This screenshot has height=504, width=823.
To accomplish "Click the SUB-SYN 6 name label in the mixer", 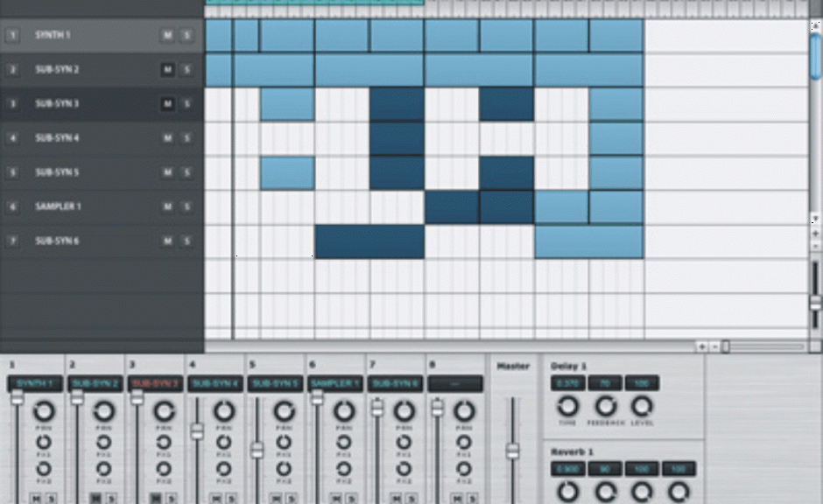I will point(397,381).
